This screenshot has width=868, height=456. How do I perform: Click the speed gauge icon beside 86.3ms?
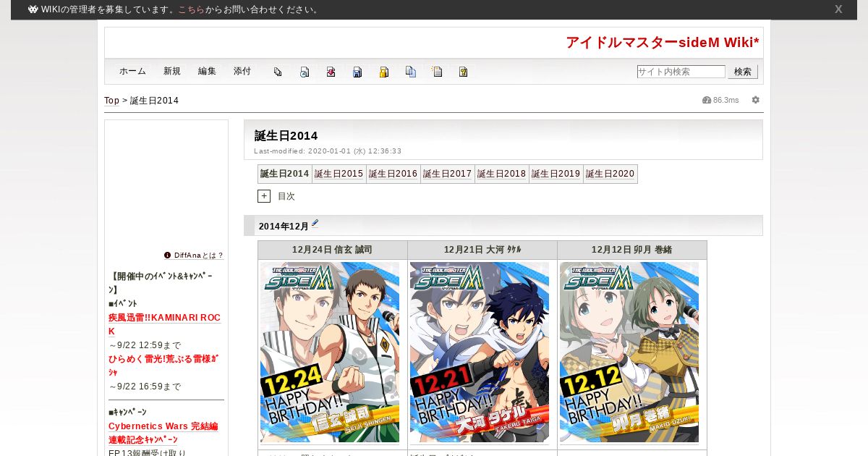[x=707, y=100]
